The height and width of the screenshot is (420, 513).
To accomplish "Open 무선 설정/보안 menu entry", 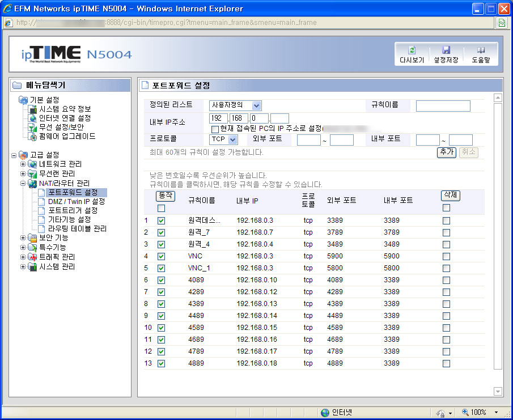I will [x=62, y=127].
